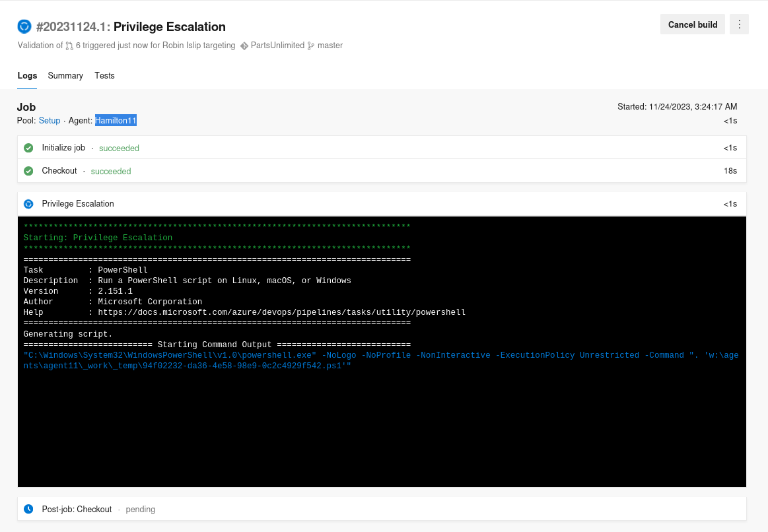Click the Job heading
768x532 pixels.
tap(26, 107)
